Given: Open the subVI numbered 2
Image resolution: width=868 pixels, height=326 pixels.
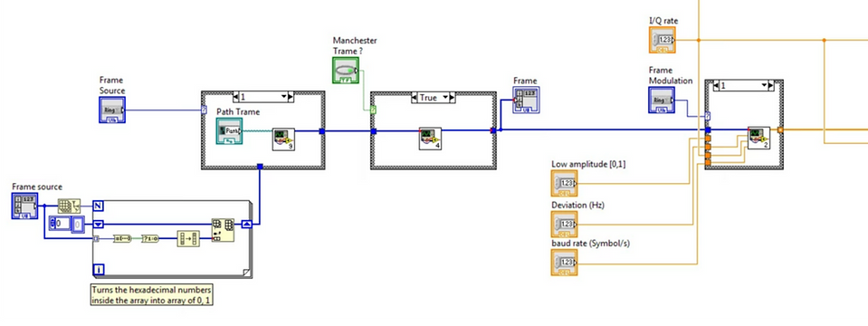Looking at the screenshot, I should coord(759,138).
